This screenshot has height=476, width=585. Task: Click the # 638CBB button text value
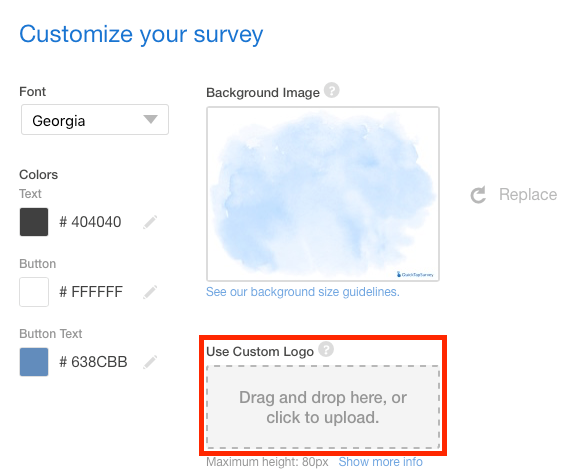click(x=93, y=362)
